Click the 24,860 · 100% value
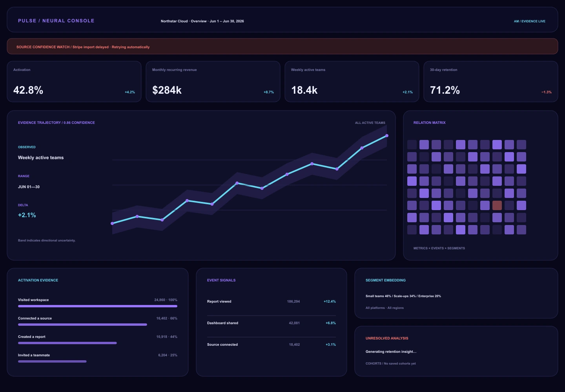Screen dimensions: 565x392 pyautogui.click(x=166, y=300)
